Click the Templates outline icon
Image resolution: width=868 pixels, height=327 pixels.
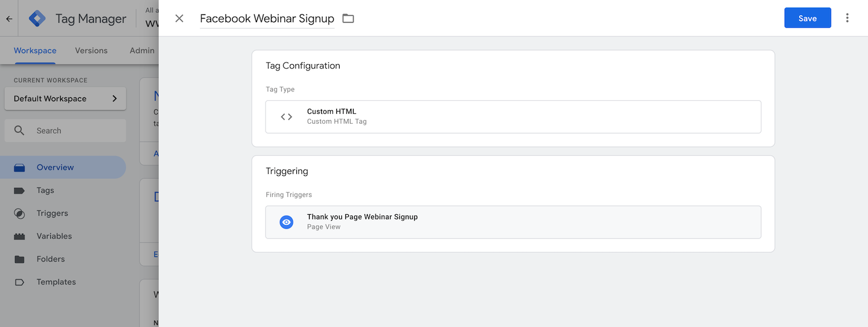pyautogui.click(x=19, y=282)
